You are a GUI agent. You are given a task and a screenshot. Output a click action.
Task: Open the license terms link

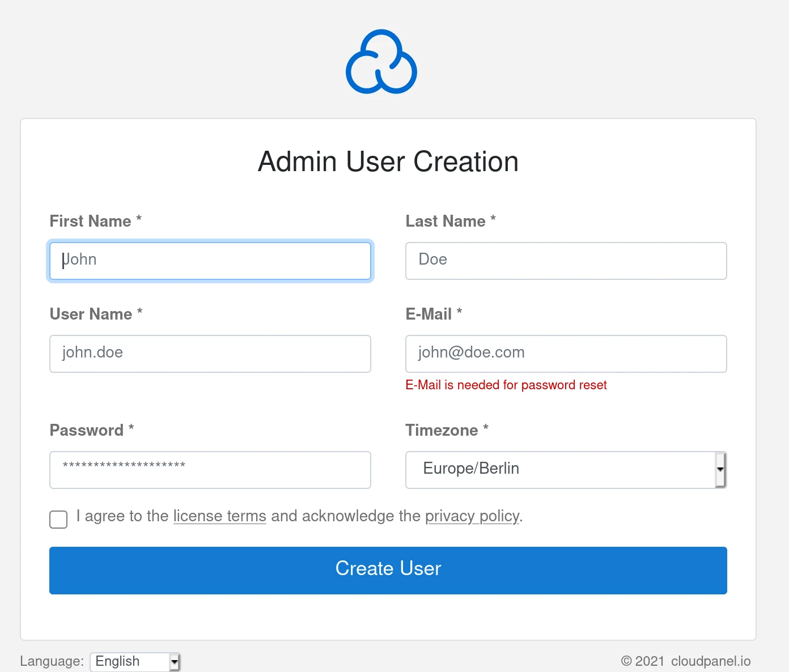220,516
